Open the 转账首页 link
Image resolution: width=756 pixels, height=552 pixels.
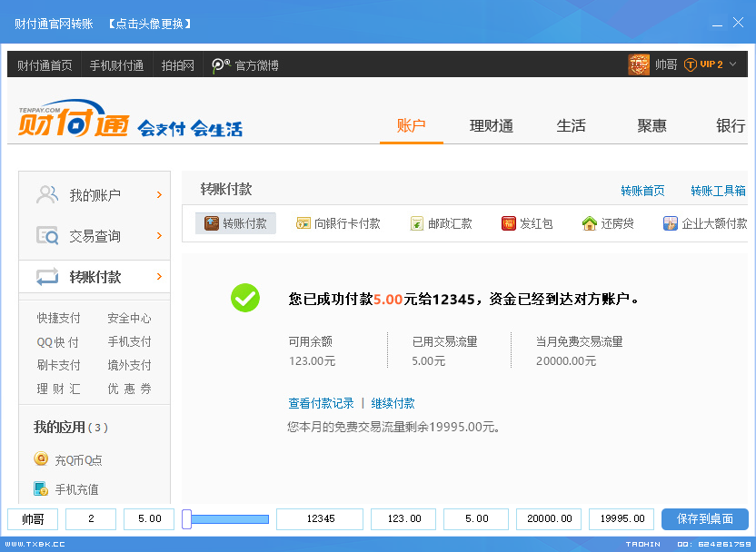[642, 191]
